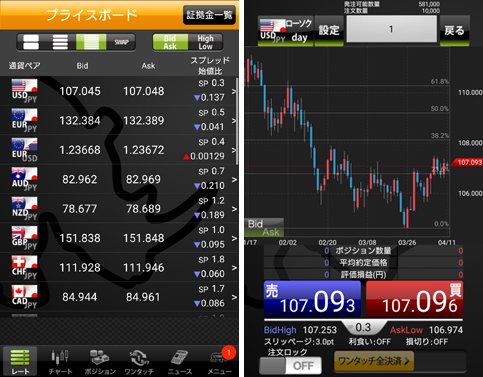
Task: Open the 証拠金一覧 margin list
Action: click(210, 15)
